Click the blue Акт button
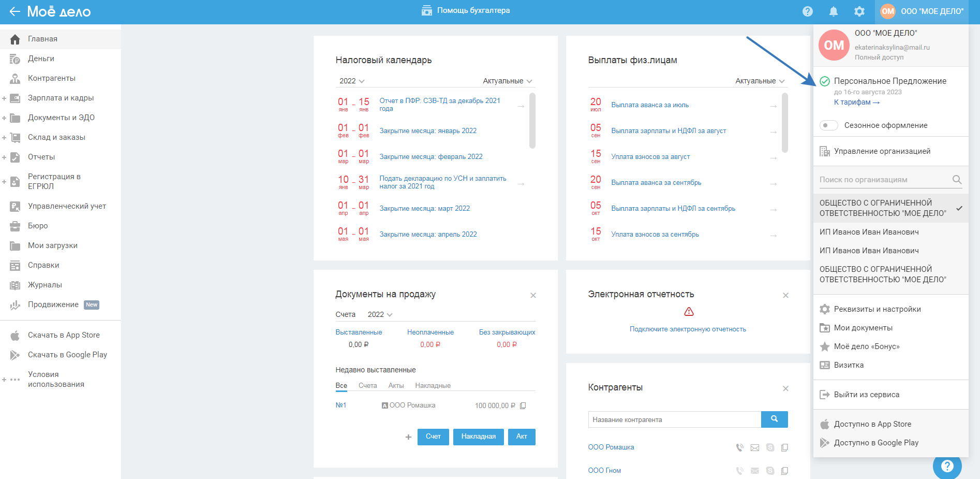This screenshot has width=980, height=479. 522,437
